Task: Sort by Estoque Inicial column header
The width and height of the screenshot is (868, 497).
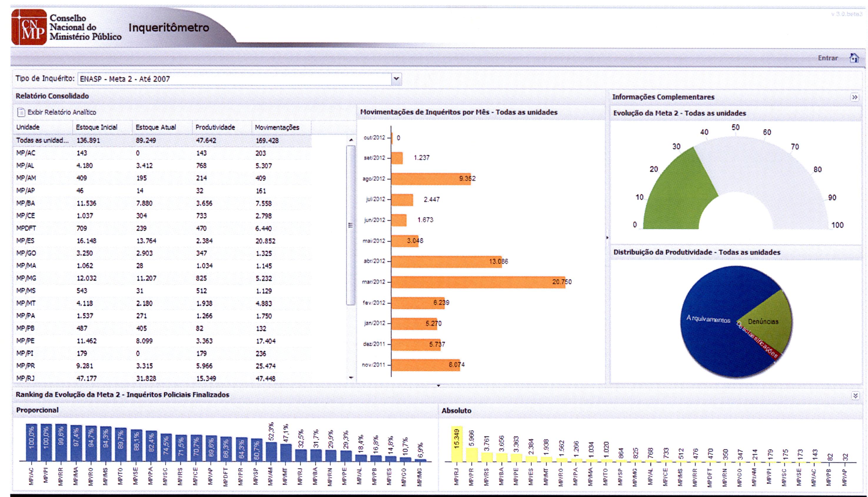Action: click(x=97, y=127)
